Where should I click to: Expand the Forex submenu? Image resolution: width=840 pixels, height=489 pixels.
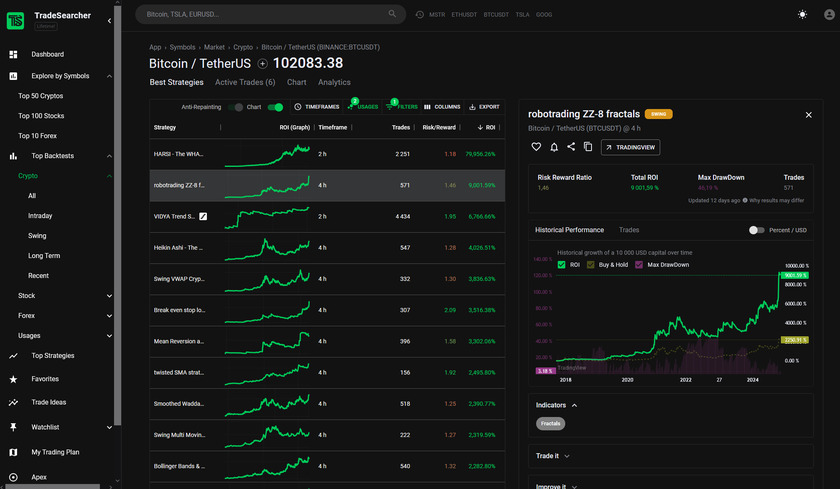pos(109,315)
